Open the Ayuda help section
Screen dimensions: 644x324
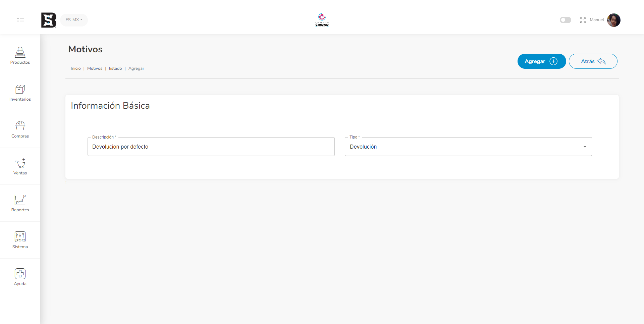(20, 277)
